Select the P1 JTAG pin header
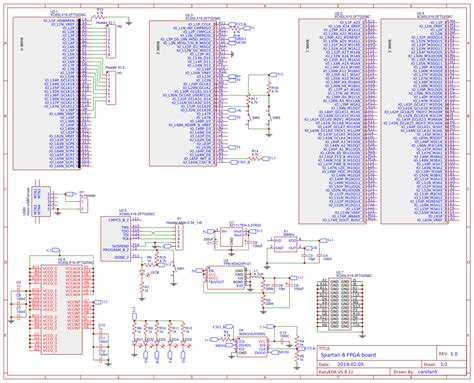This screenshot has width=474, height=383. pos(179,237)
